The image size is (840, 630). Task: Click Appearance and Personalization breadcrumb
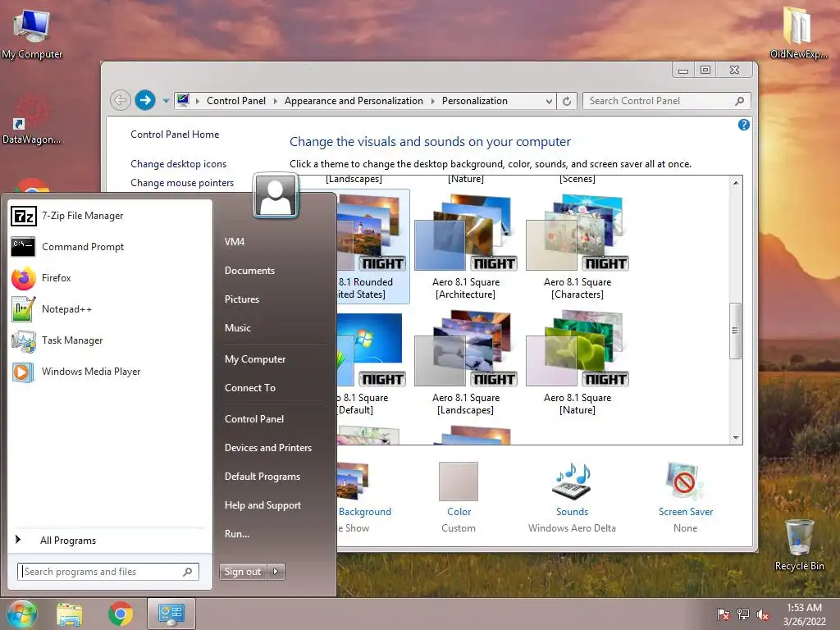tap(354, 101)
